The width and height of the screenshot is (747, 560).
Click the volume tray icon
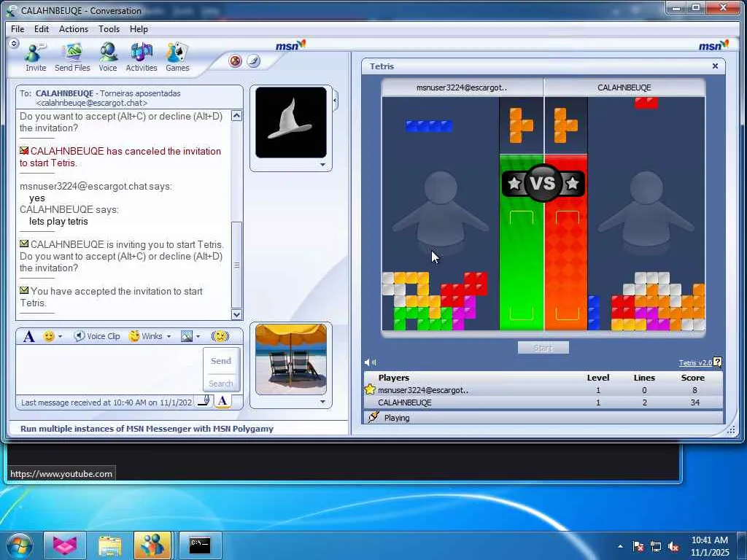pyautogui.click(x=673, y=547)
